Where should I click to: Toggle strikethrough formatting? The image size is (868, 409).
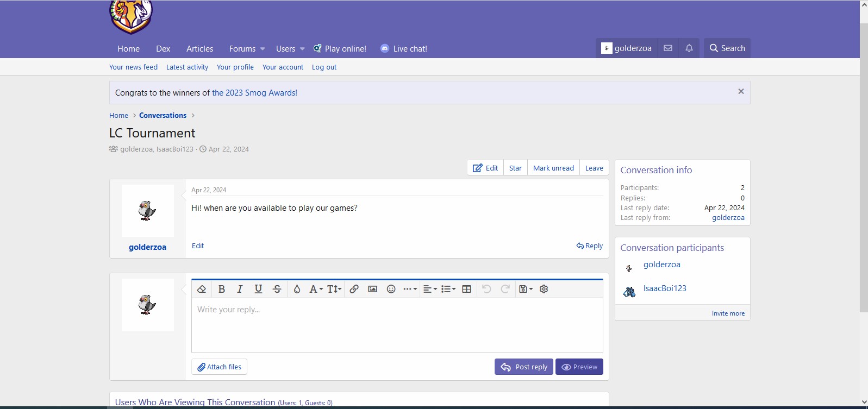click(277, 289)
